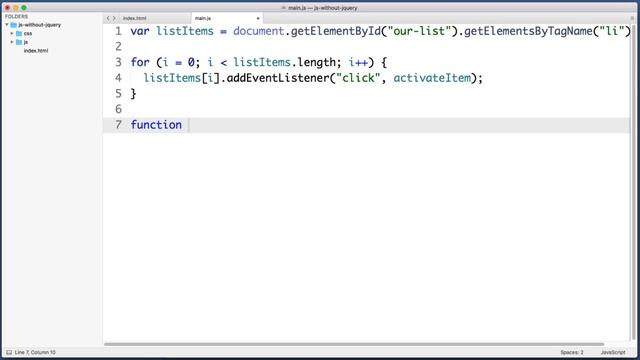The image size is (640, 360).
Task: Click getElementsByTagName on line 1
Action: coord(528,31)
